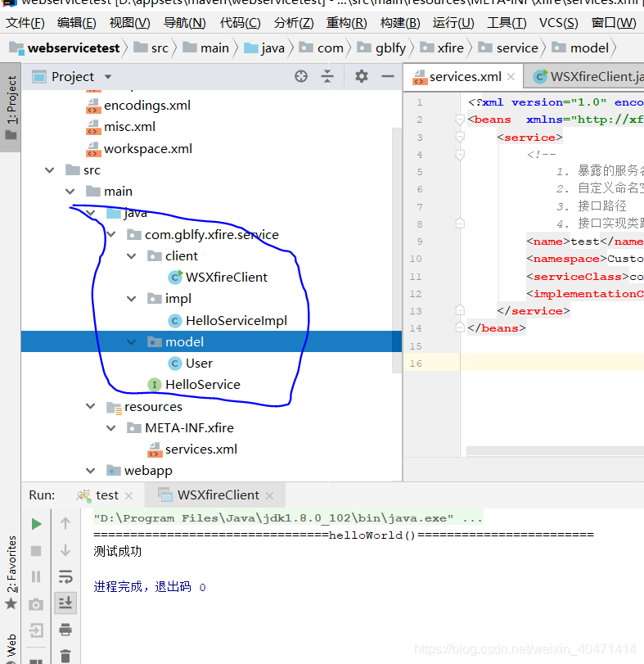Open the 构建(B) menu
This screenshot has height=664, width=644.
(x=400, y=22)
